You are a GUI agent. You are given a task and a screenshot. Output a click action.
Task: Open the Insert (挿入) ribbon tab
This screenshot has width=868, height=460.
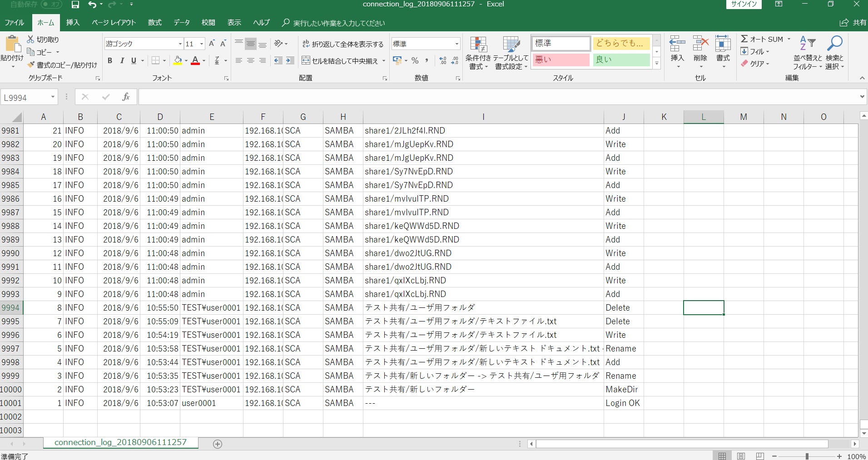point(73,22)
